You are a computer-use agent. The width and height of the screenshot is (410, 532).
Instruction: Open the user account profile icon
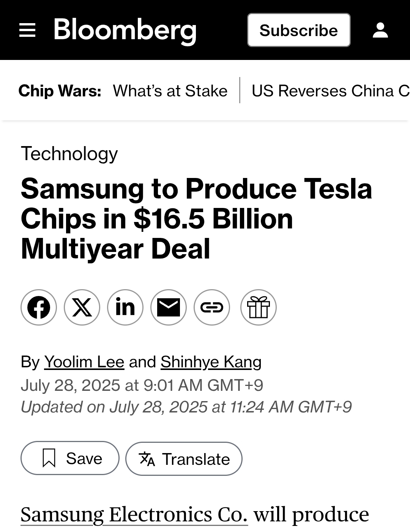(x=380, y=30)
